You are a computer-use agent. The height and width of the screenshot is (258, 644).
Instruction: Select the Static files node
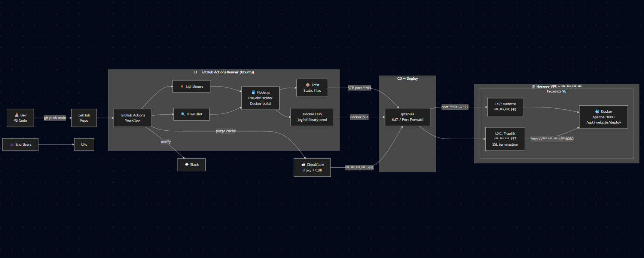click(x=312, y=88)
